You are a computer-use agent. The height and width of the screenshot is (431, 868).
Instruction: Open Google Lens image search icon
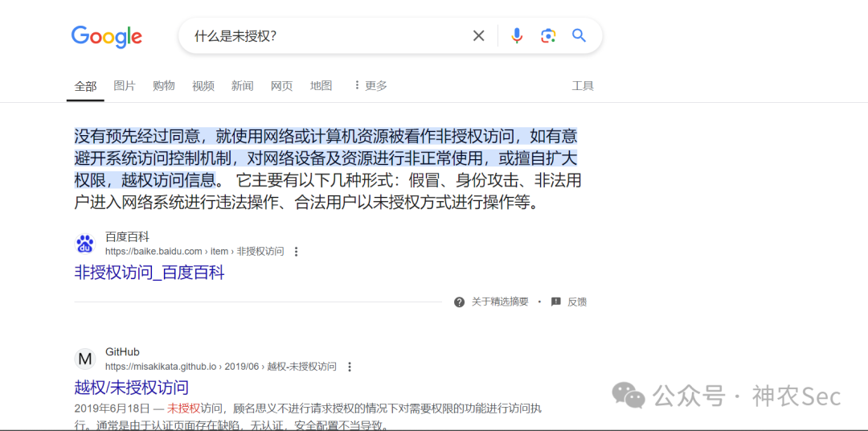click(548, 36)
